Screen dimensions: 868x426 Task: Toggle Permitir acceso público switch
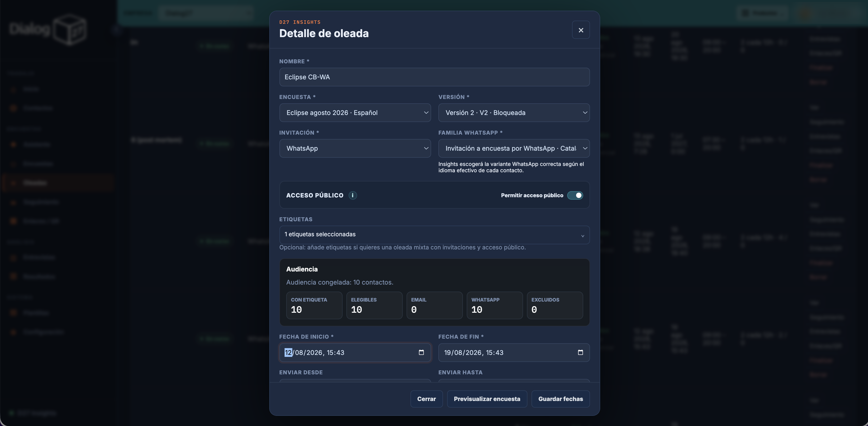[x=575, y=195]
